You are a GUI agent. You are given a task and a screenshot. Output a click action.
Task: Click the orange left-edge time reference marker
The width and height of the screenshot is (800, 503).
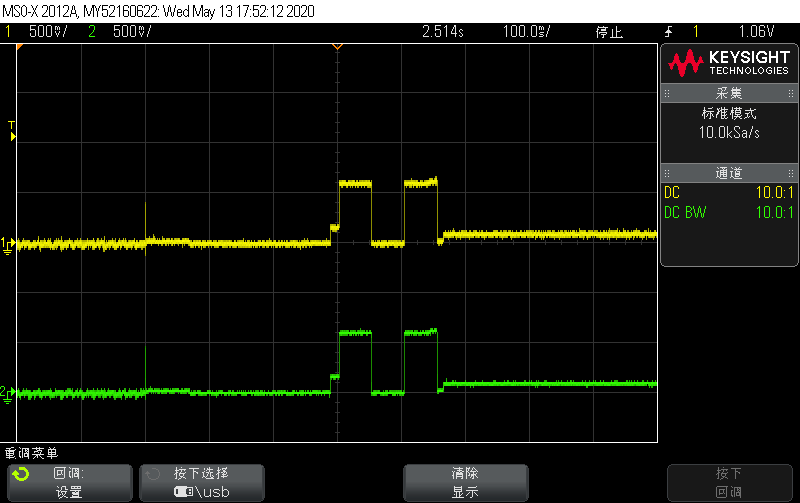coord(20,47)
